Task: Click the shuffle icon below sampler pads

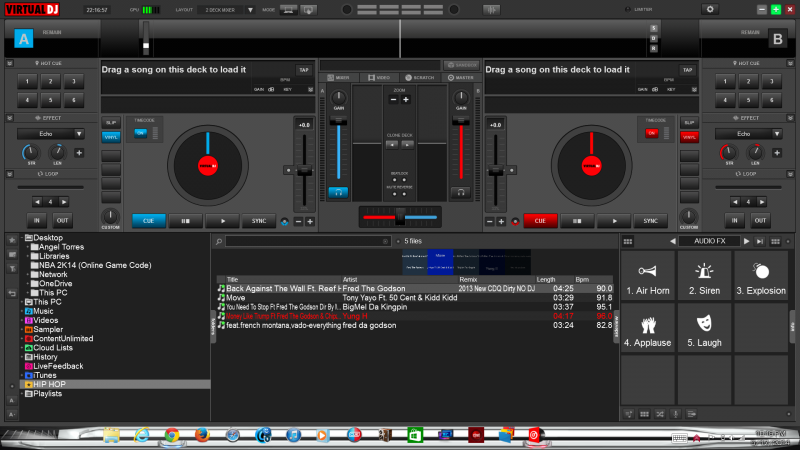Action: coord(660,414)
